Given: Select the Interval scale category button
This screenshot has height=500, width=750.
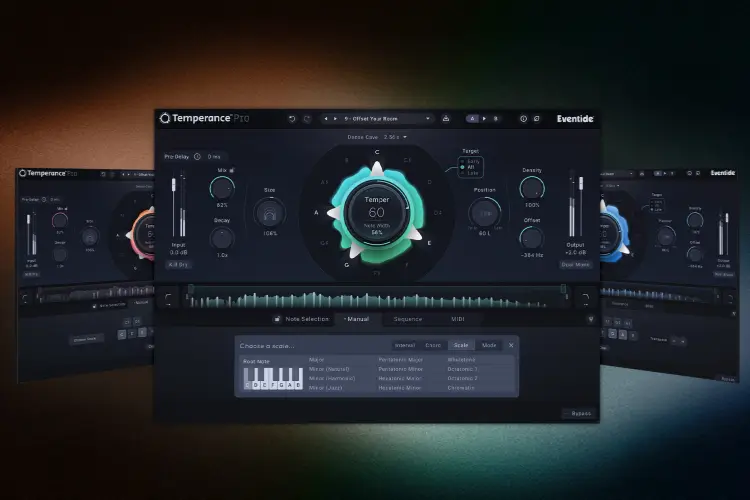Looking at the screenshot, I should [405, 345].
